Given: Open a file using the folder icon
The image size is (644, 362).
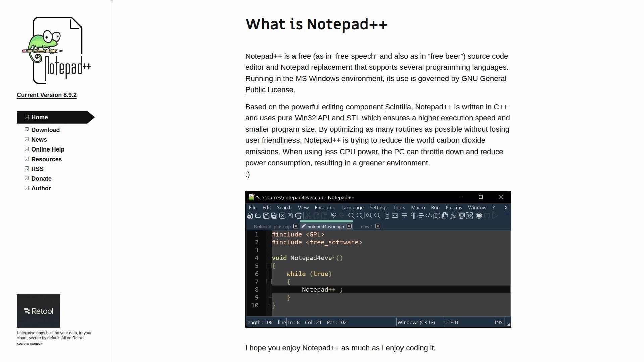Looking at the screenshot, I should [x=258, y=216].
